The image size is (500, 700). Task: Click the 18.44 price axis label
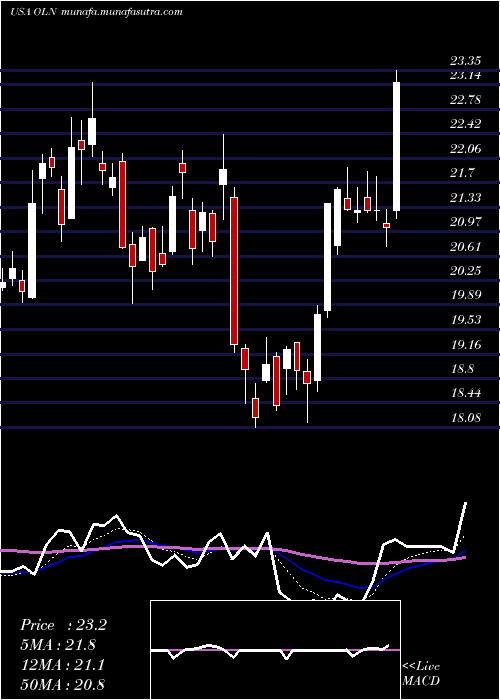coord(465,393)
